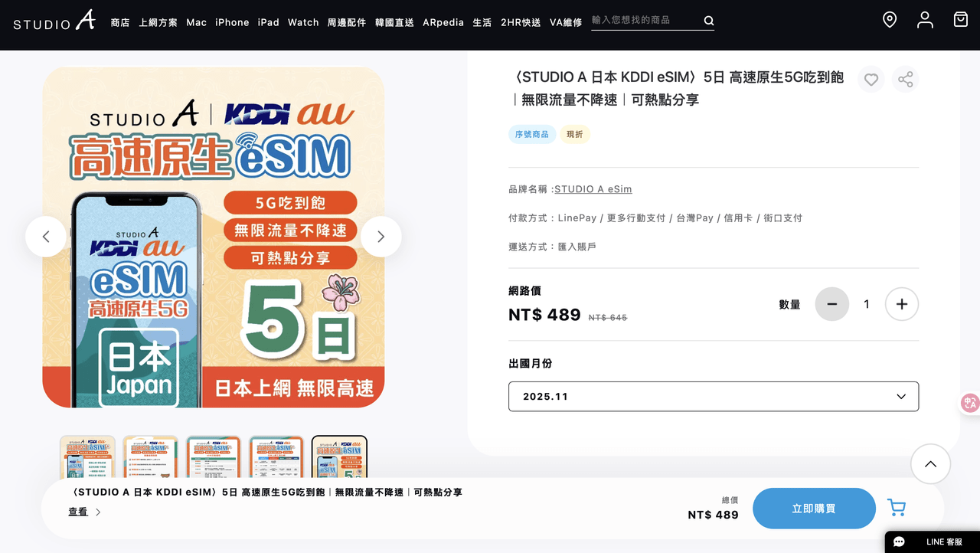The width and height of the screenshot is (980, 553).
Task: Open iPad menu item
Action: (x=269, y=22)
